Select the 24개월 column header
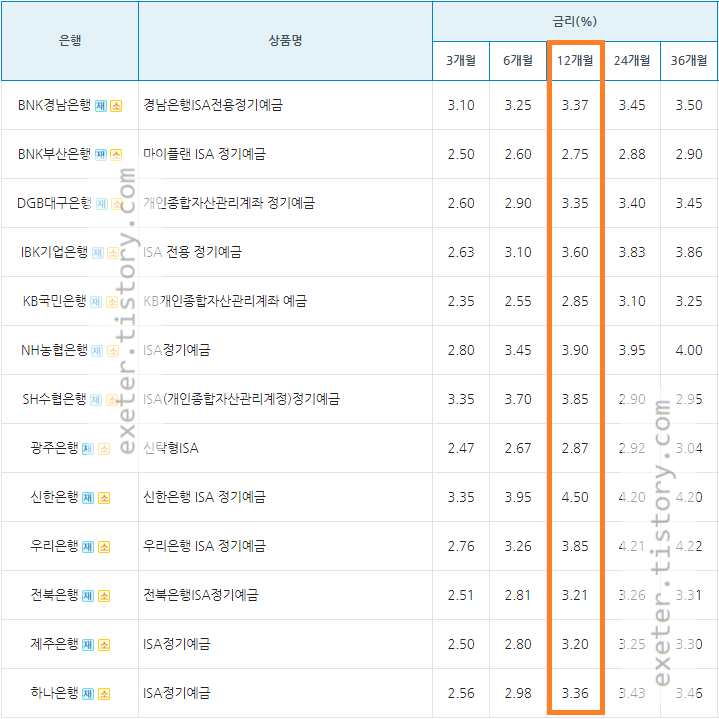 (x=632, y=61)
